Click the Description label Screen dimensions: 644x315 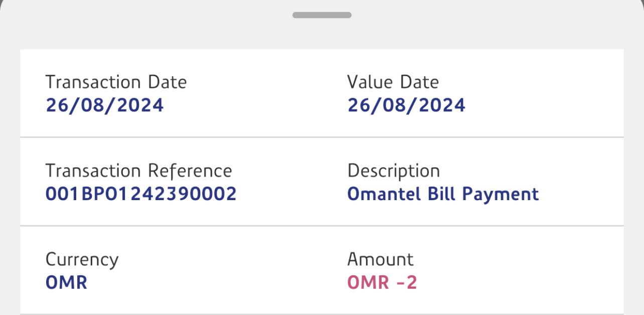coord(393,171)
